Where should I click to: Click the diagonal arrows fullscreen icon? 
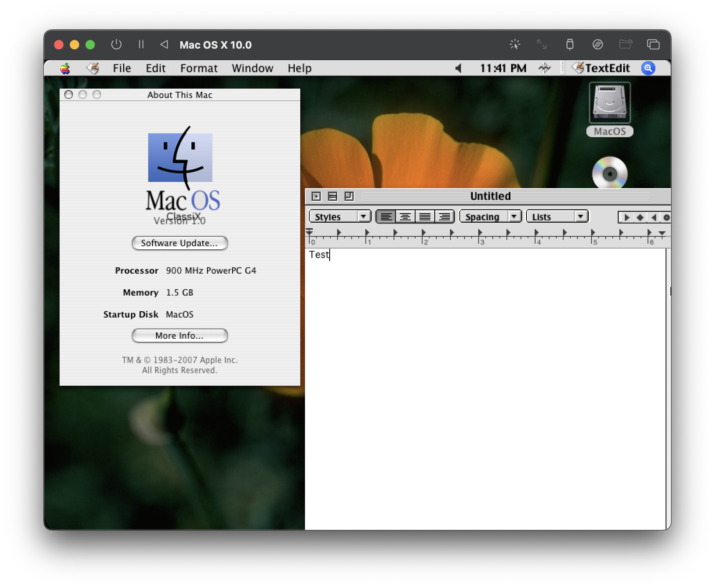click(542, 44)
